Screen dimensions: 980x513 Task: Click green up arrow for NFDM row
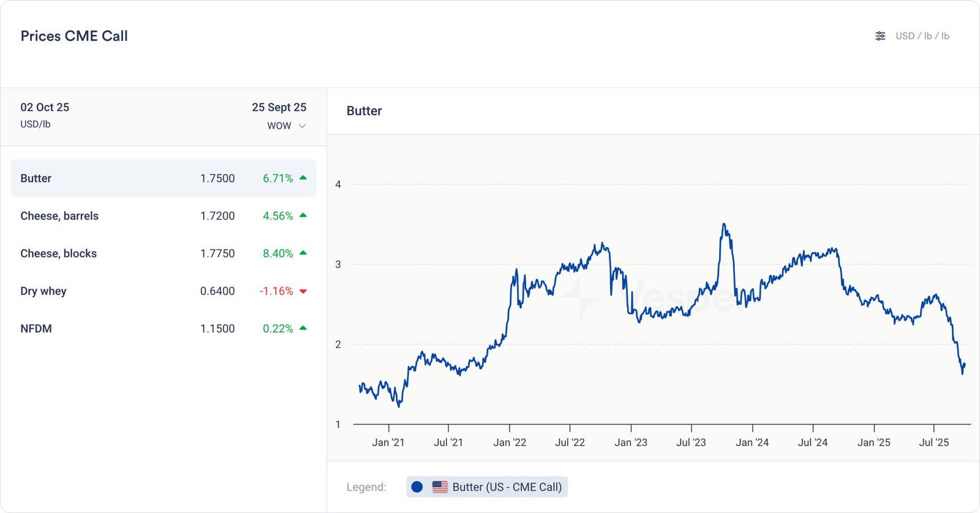click(x=303, y=329)
